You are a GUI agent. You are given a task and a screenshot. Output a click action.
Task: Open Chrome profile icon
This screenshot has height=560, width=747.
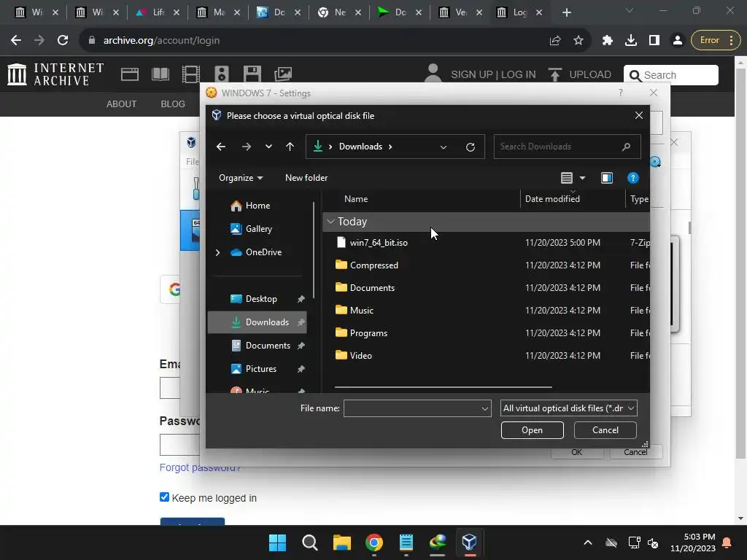(x=677, y=41)
